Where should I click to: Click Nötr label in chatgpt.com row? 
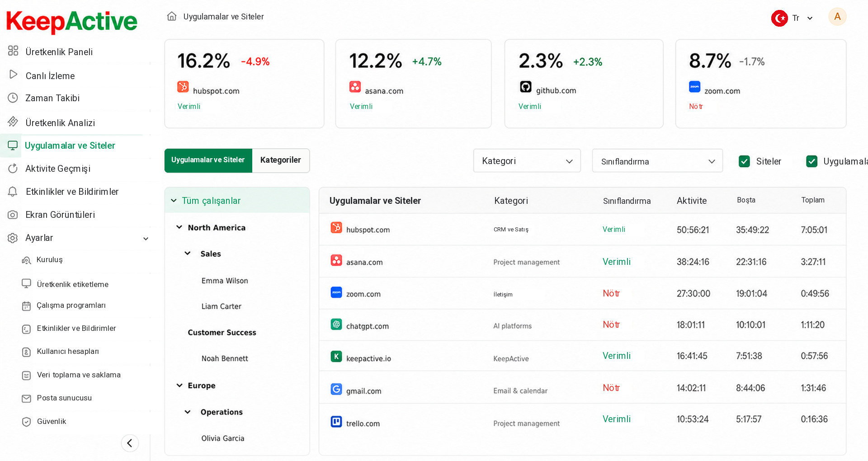(611, 325)
